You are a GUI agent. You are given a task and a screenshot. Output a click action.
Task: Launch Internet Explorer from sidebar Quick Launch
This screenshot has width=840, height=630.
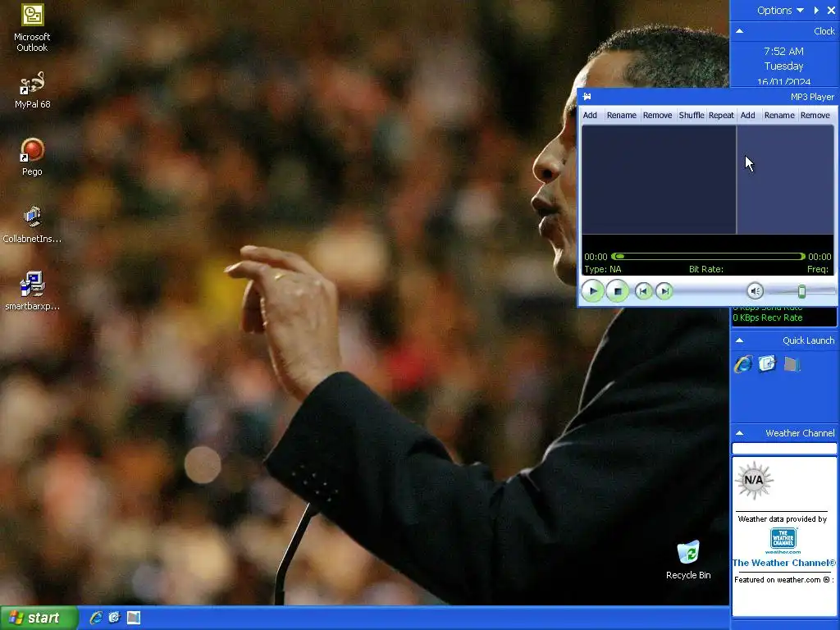click(x=743, y=364)
